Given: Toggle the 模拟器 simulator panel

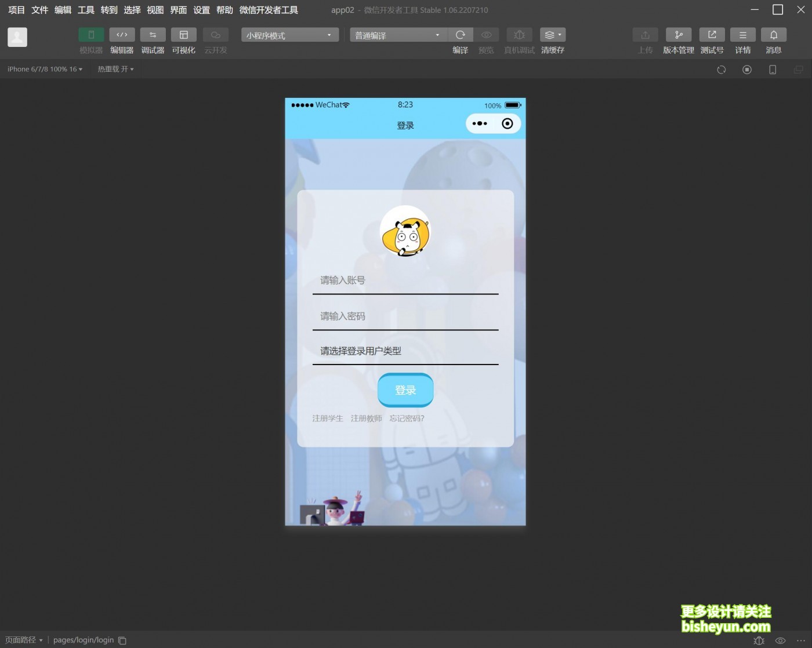Looking at the screenshot, I should point(91,35).
